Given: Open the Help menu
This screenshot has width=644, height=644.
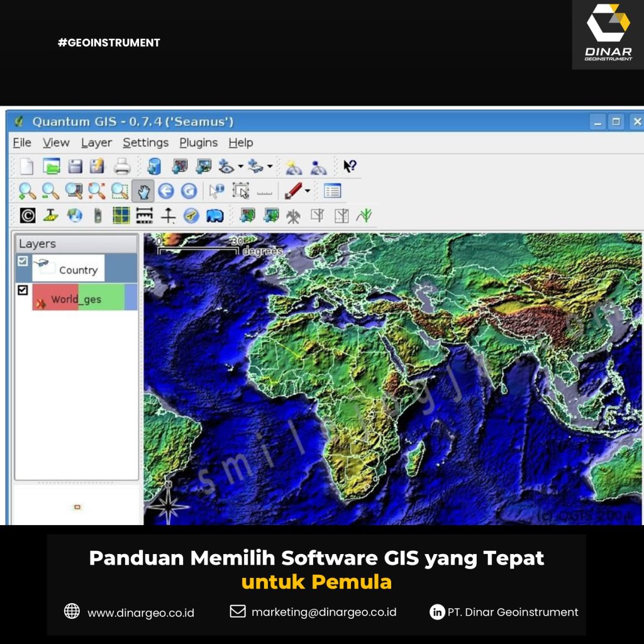Looking at the screenshot, I should click(x=241, y=143).
